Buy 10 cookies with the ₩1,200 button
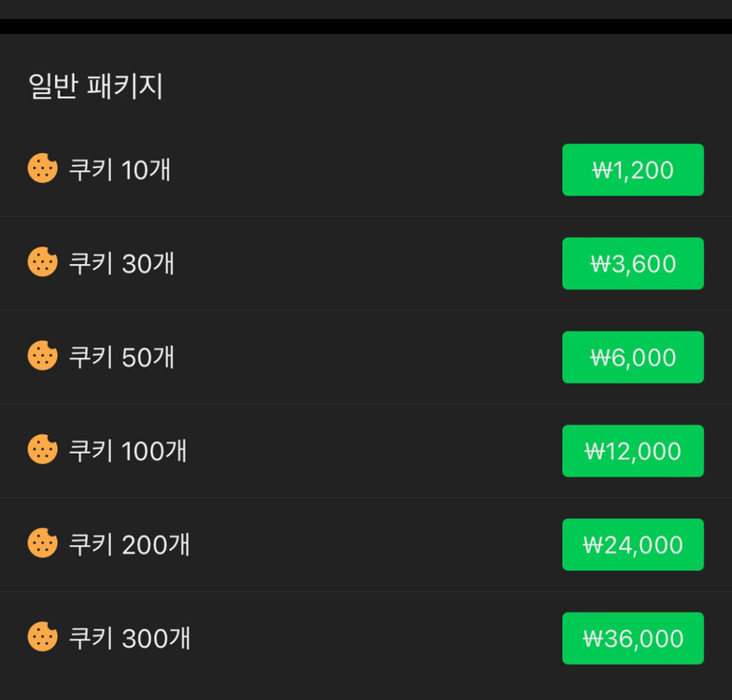 [632, 170]
